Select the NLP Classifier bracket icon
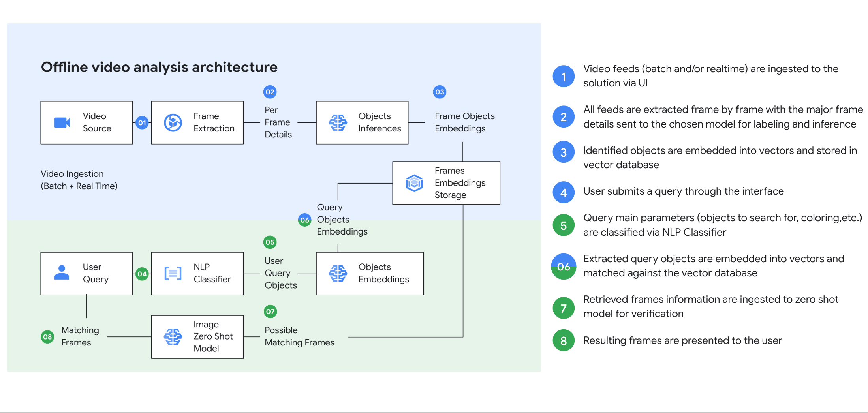Viewport: 868px width, 413px height. point(173,273)
